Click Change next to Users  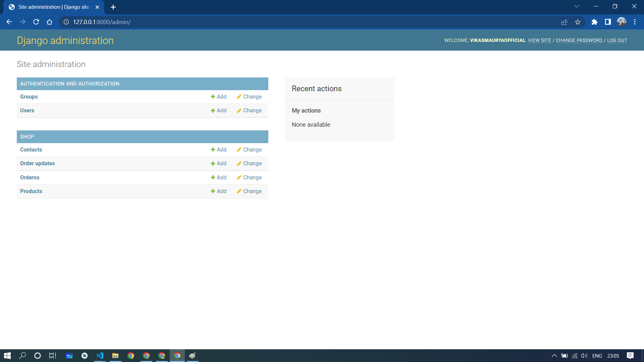pyautogui.click(x=249, y=110)
